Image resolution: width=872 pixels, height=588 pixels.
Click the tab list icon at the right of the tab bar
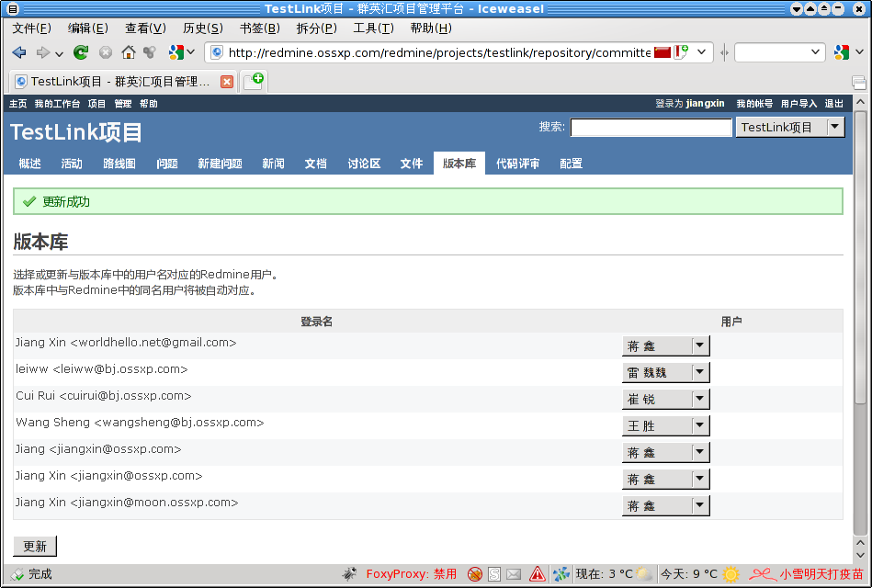point(859,83)
